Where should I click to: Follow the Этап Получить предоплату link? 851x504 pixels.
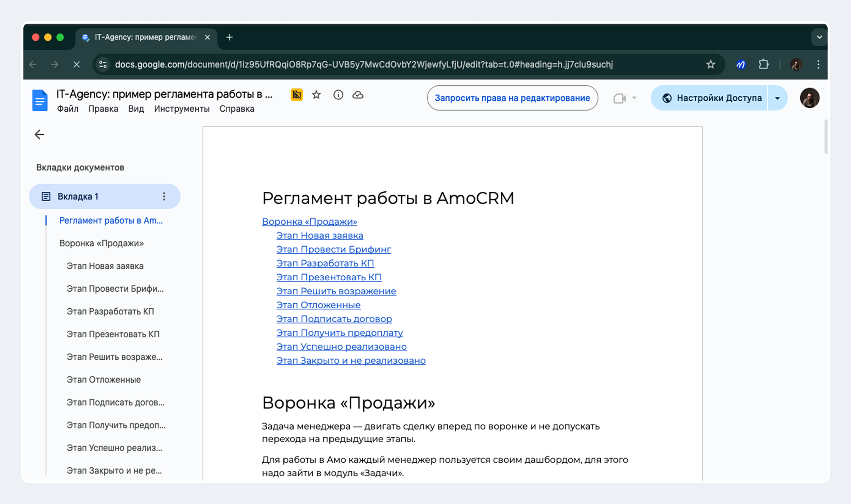(340, 333)
